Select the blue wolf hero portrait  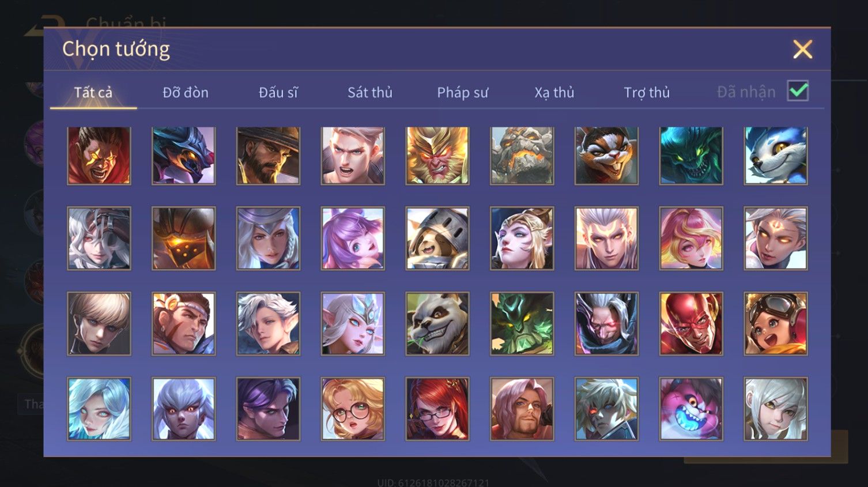tap(775, 156)
